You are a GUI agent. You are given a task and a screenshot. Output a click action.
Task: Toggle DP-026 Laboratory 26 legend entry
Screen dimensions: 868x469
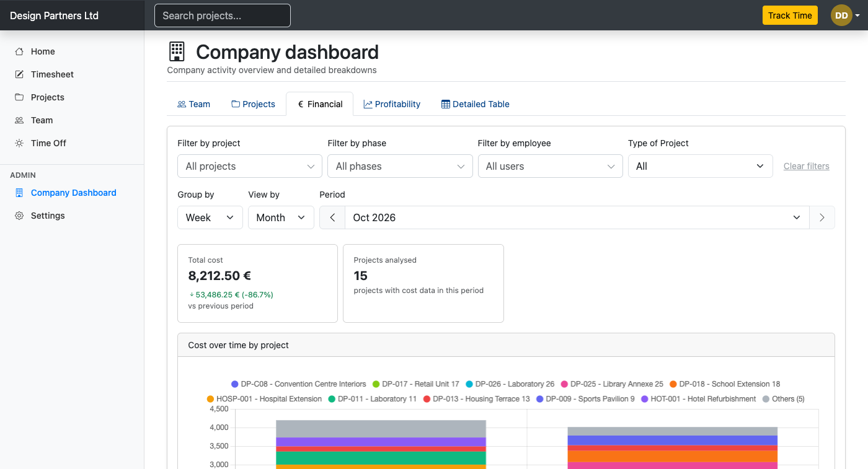pyautogui.click(x=510, y=384)
